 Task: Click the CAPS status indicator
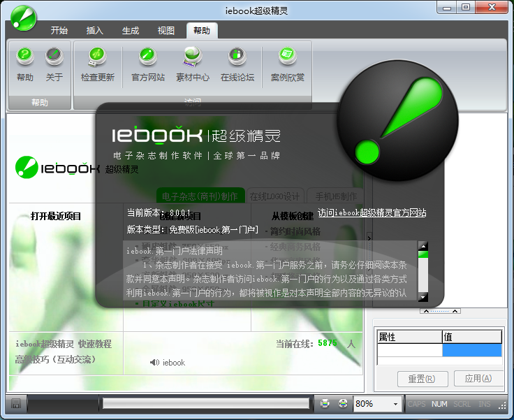[x=416, y=404]
